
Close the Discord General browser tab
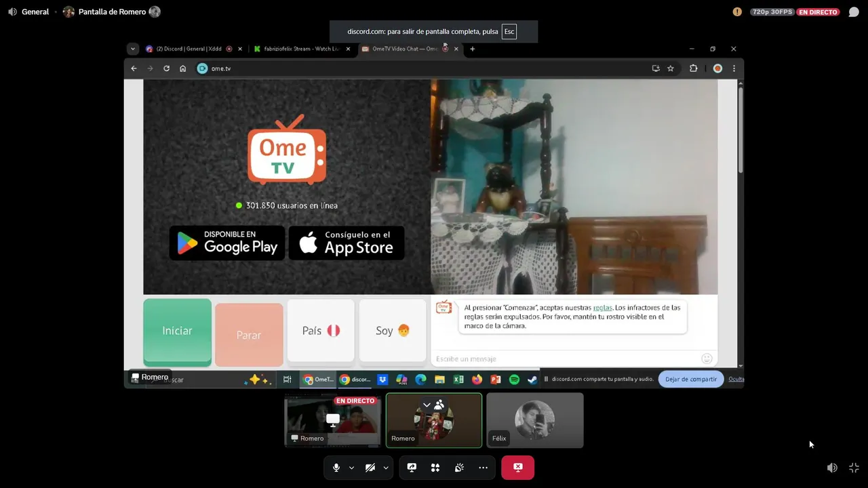[241, 49]
